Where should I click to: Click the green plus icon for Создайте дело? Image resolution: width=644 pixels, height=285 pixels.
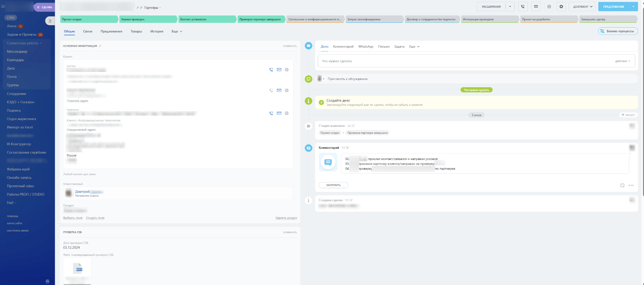[x=321, y=103]
